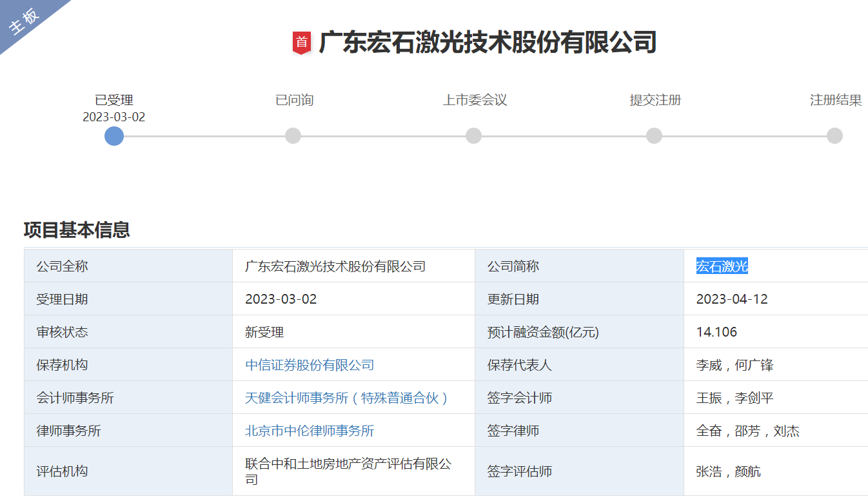This screenshot has width=868, height=501.
Task: Click the 全奋，邵芳，刘杰 lawyers cell
Action: (x=776, y=431)
